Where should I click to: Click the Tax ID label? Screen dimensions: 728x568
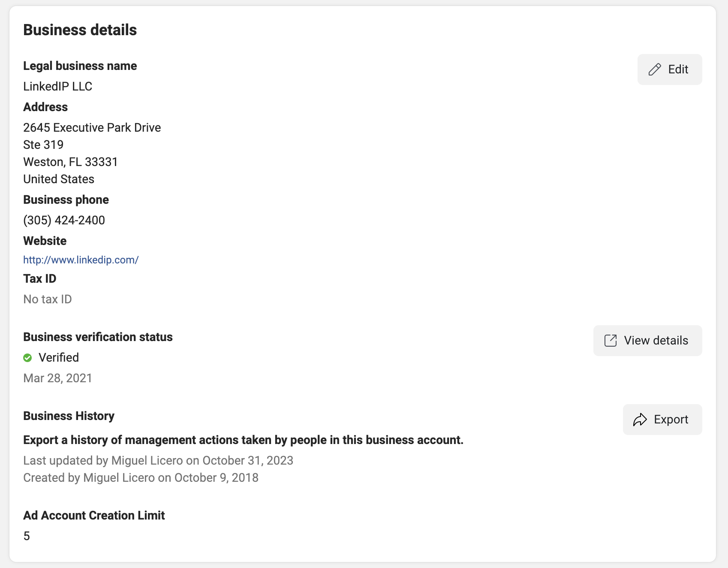40,279
